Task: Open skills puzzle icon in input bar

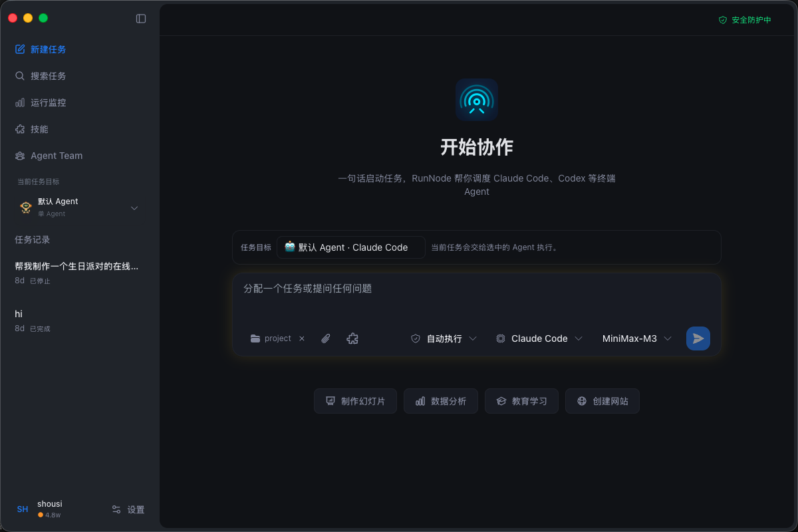Action: (x=352, y=338)
